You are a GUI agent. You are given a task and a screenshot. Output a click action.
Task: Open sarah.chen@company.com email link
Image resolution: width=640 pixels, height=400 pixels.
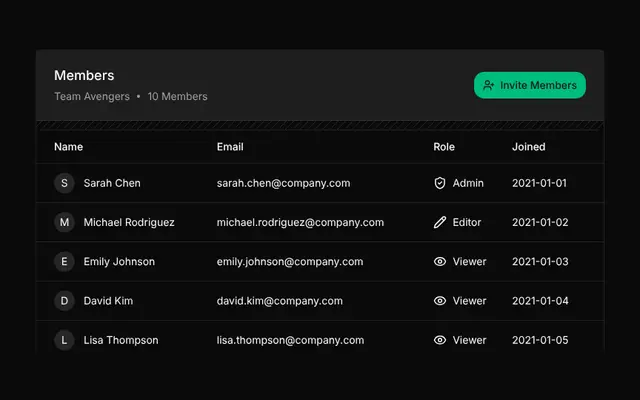coord(283,183)
